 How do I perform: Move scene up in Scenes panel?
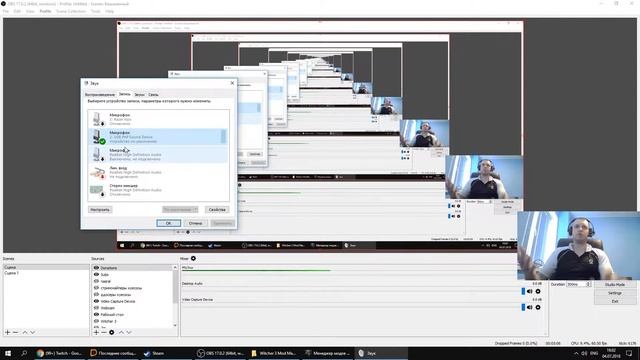(x=25, y=333)
